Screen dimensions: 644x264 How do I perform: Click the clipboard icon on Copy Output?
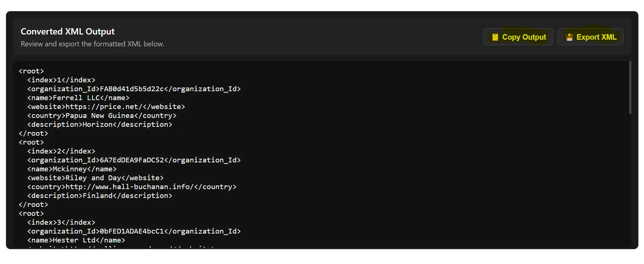[495, 37]
